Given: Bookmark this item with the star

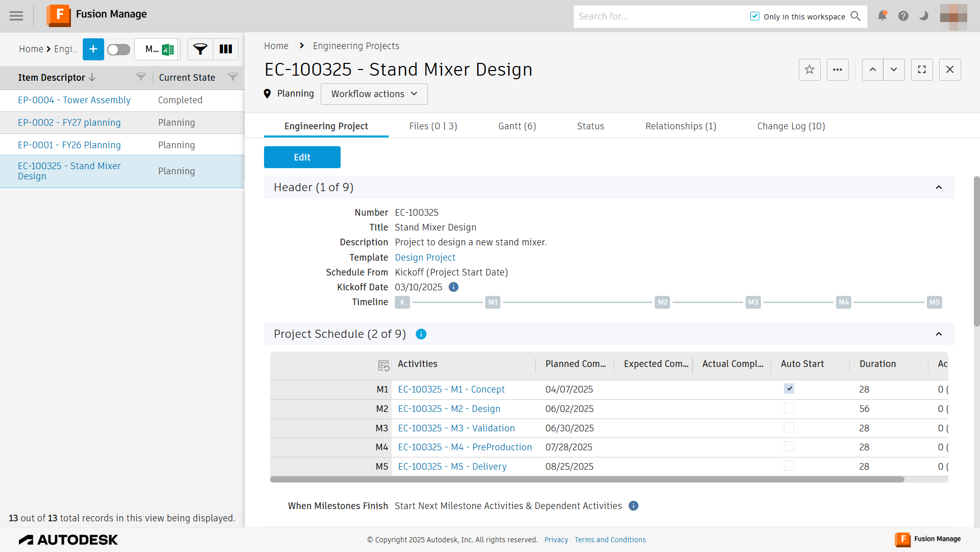Looking at the screenshot, I should (809, 70).
